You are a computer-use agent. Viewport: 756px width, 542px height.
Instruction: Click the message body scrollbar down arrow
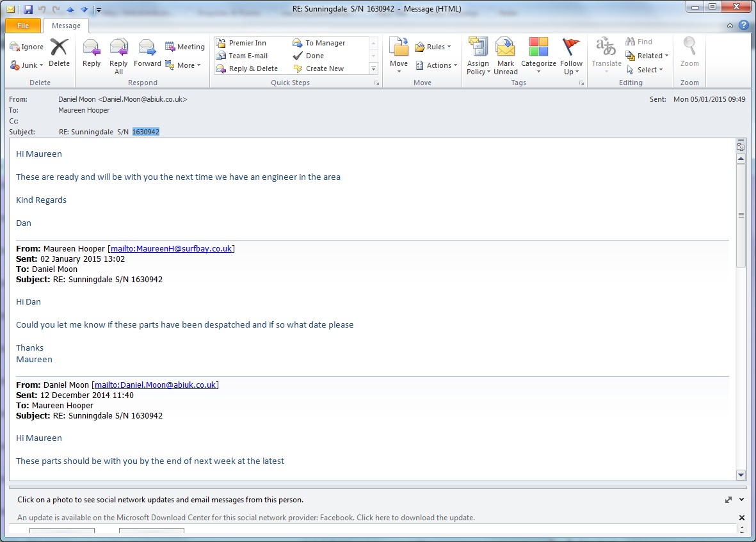click(741, 475)
